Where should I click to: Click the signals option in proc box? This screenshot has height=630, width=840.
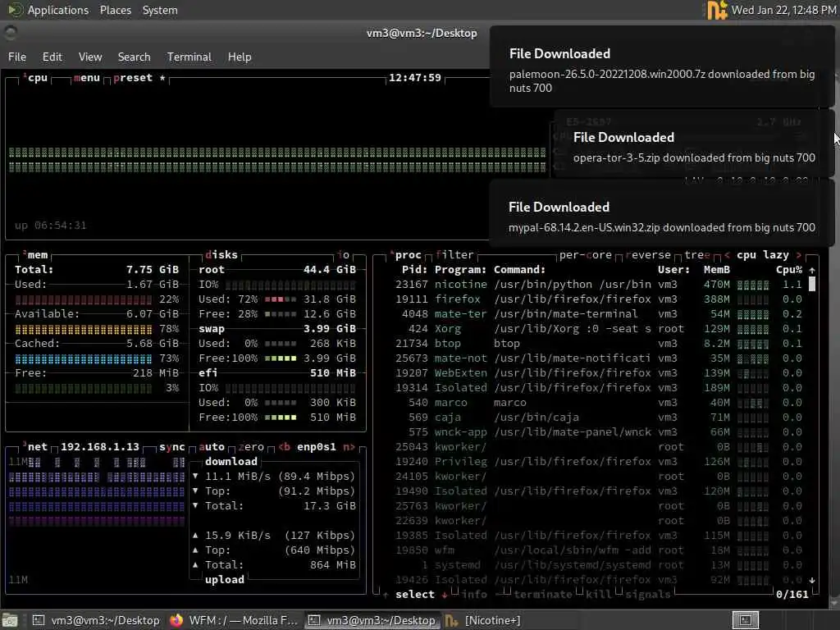tap(648, 595)
